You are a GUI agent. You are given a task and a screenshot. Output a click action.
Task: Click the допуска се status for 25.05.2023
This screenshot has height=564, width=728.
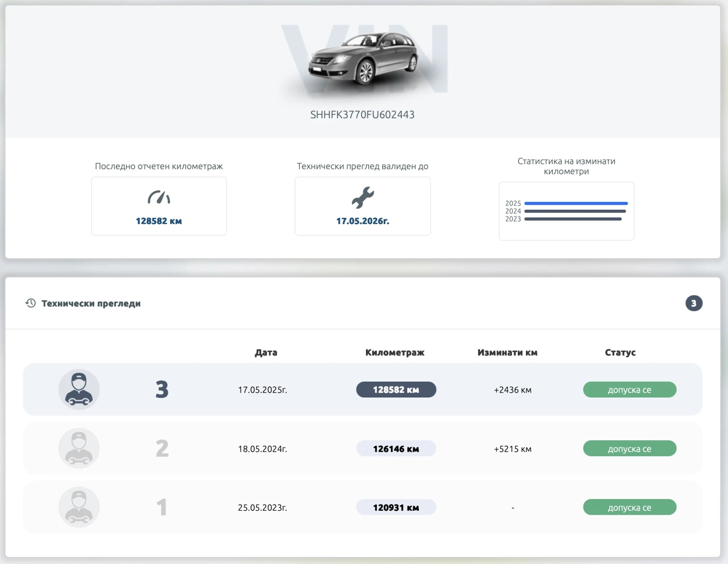(629, 508)
